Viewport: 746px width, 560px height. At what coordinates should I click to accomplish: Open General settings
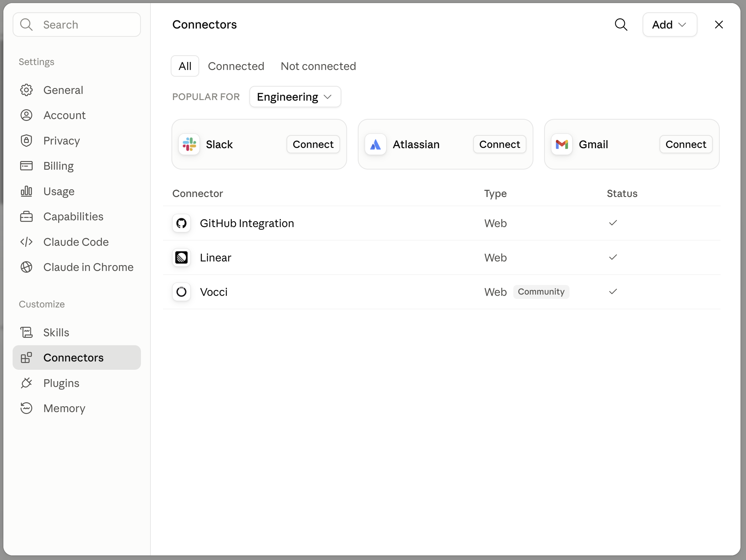click(77, 90)
